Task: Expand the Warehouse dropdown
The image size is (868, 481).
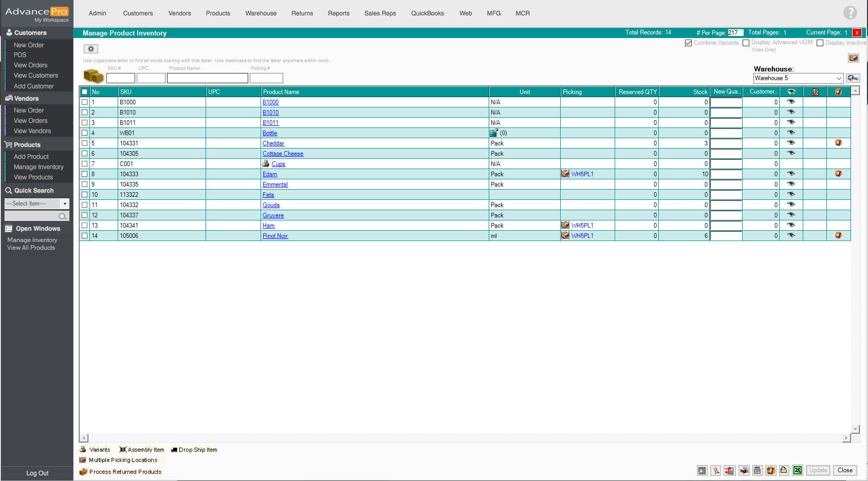Action: point(839,79)
